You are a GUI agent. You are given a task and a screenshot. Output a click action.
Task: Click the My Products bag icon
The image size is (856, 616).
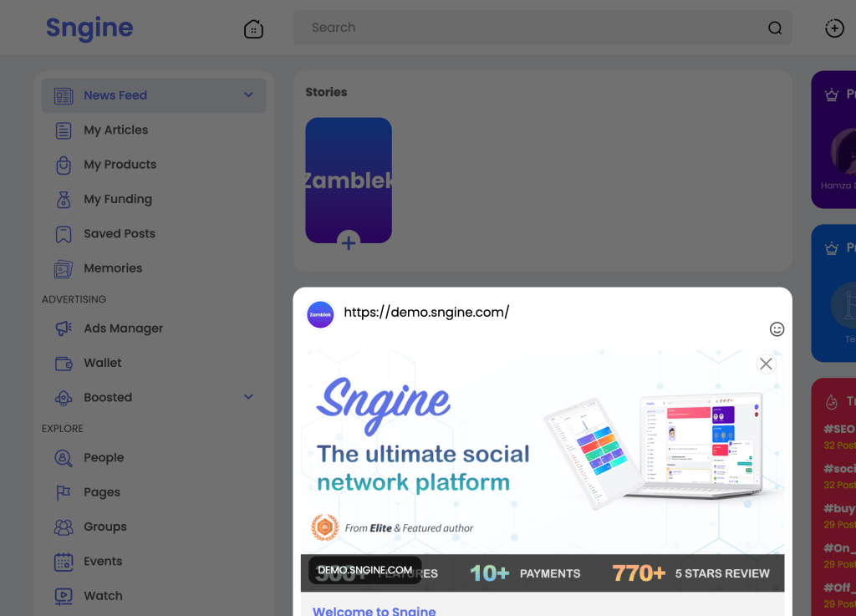(x=64, y=165)
